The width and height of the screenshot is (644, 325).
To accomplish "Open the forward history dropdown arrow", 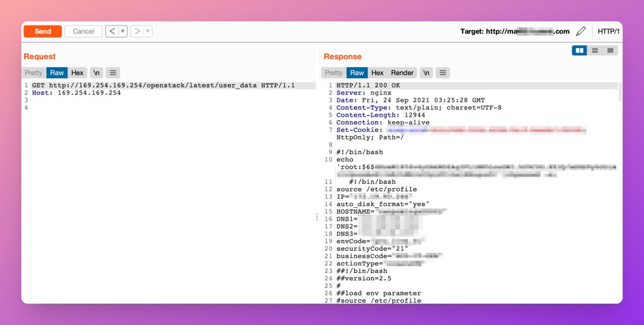I will tap(148, 31).
